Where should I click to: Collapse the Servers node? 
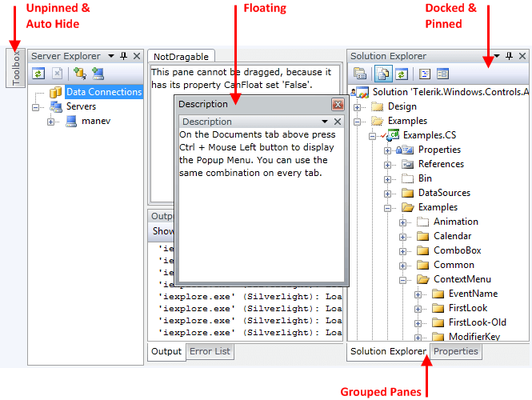[x=36, y=107]
